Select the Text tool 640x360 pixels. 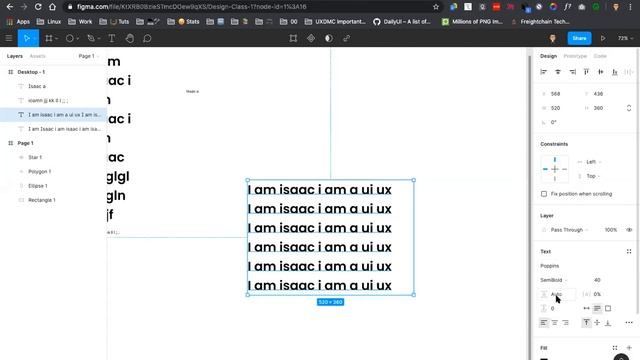click(x=111, y=38)
